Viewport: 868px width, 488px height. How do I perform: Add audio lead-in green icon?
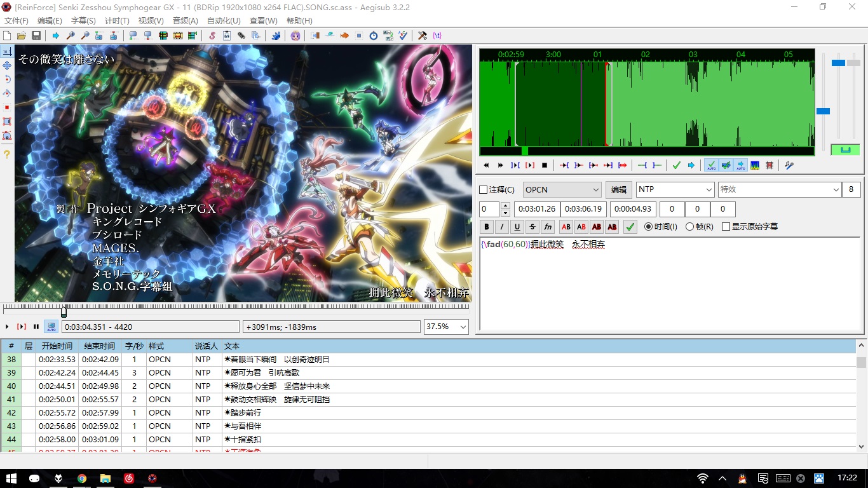[x=642, y=165]
